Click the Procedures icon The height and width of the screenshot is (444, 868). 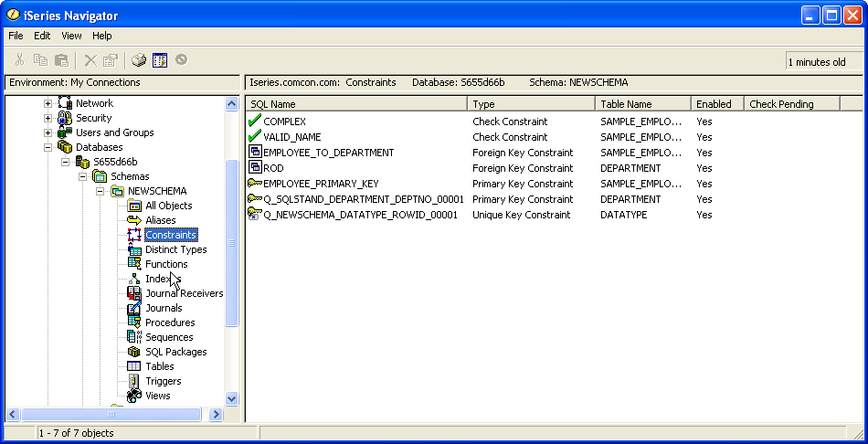click(134, 322)
